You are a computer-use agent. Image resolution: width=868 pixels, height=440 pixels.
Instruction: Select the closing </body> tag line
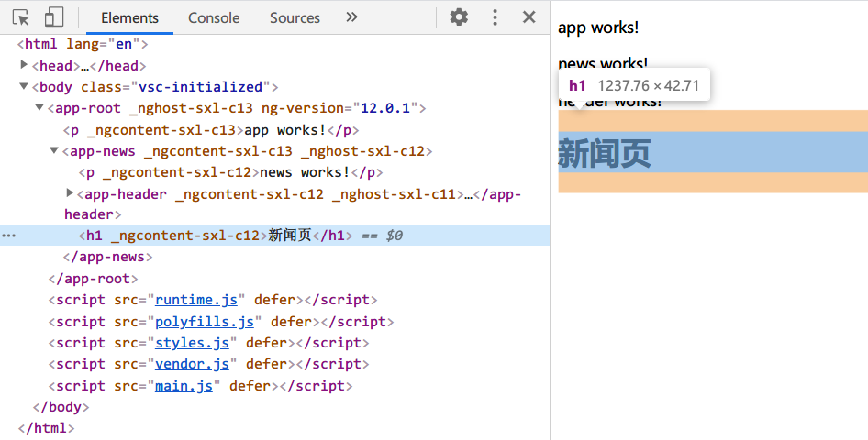61,407
